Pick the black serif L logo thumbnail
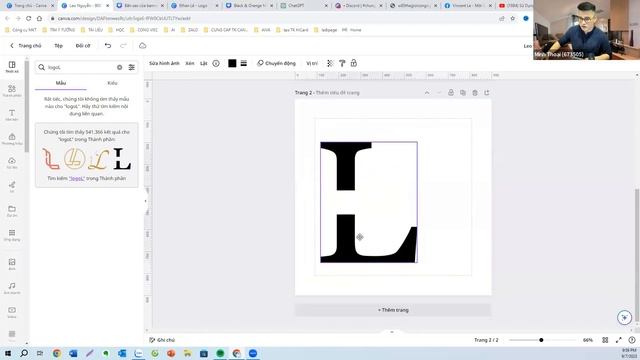 click(122, 159)
